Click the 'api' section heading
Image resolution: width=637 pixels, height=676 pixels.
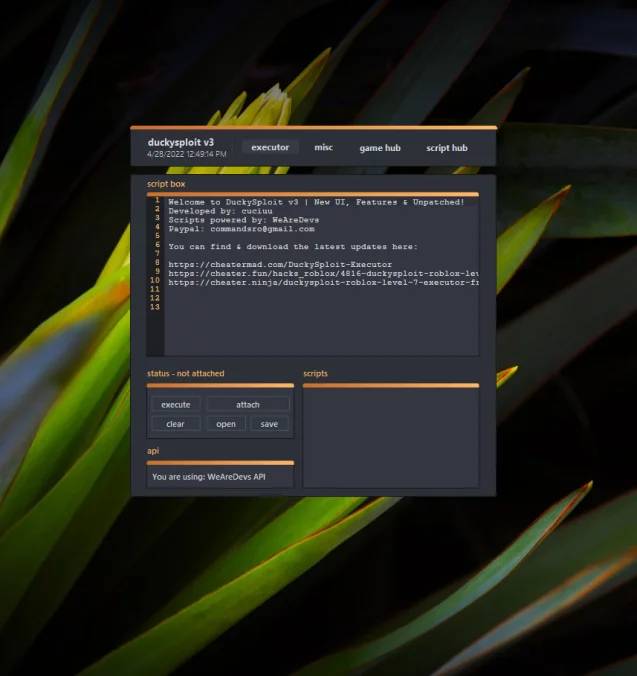(153, 451)
